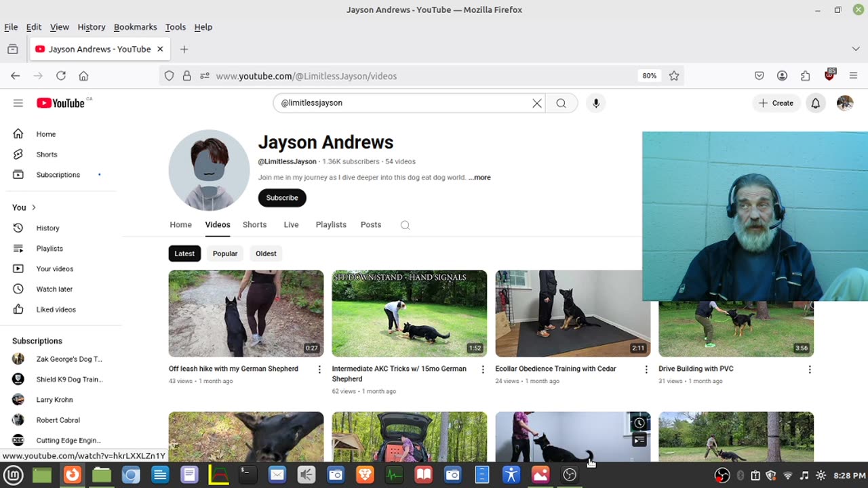The image size is (868, 488).
Task: Open the Firefox tracking protection shield
Action: click(x=170, y=76)
